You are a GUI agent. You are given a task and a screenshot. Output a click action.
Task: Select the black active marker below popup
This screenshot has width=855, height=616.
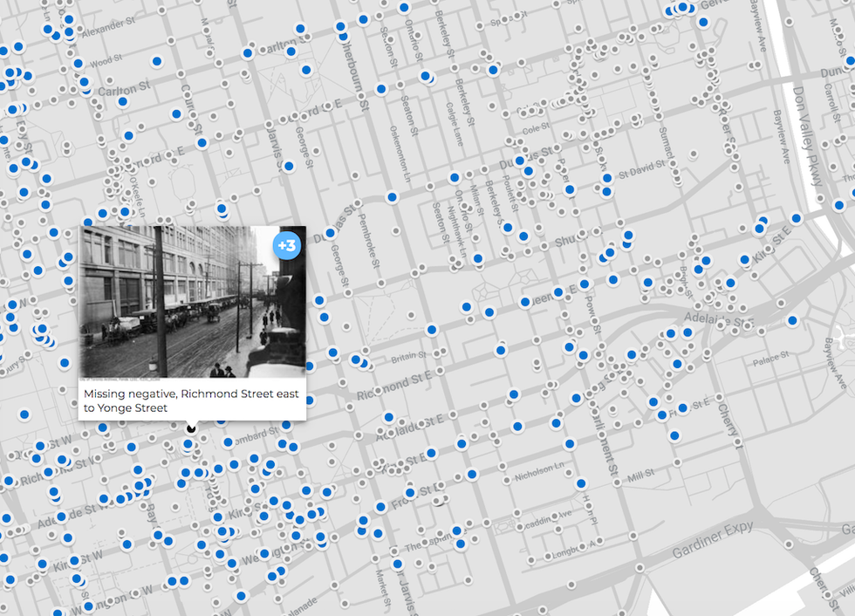[x=191, y=429]
